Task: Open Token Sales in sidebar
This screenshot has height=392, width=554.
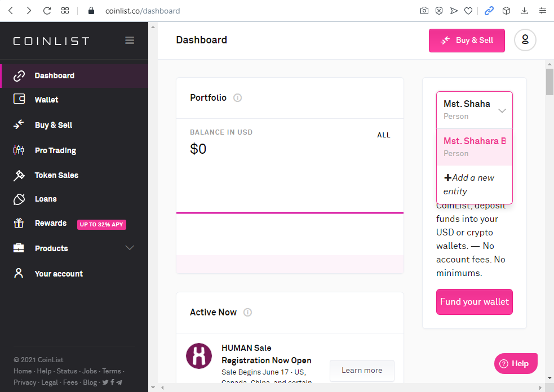Action: click(x=56, y=175)
